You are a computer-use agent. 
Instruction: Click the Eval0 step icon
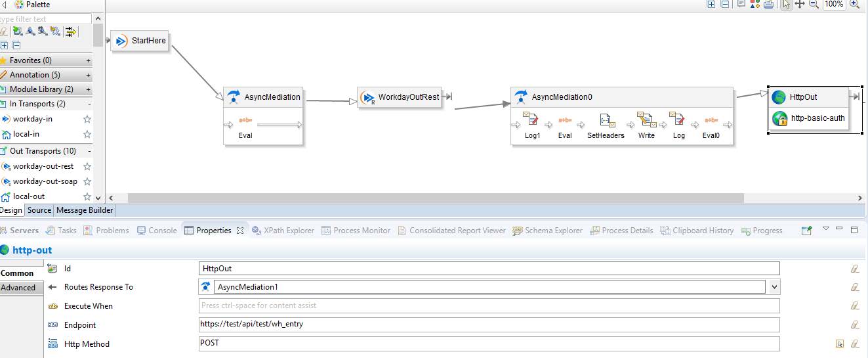click(x=711, y=120)
